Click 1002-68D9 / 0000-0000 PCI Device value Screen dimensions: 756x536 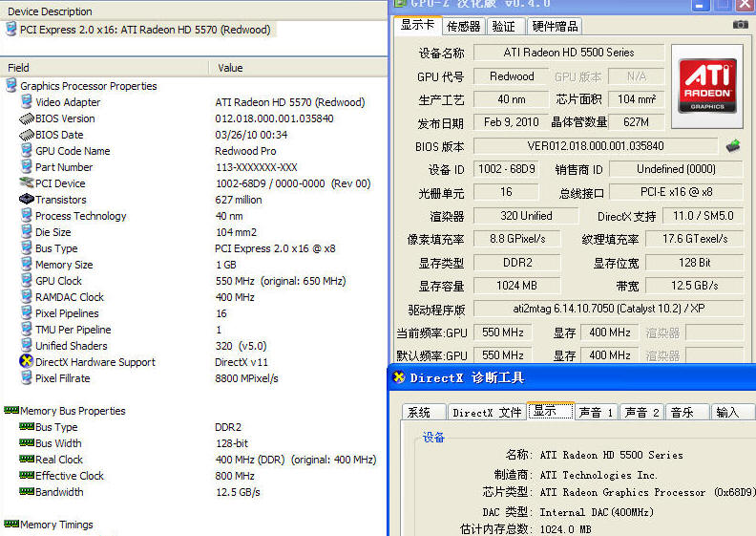[x=293, y=183]
